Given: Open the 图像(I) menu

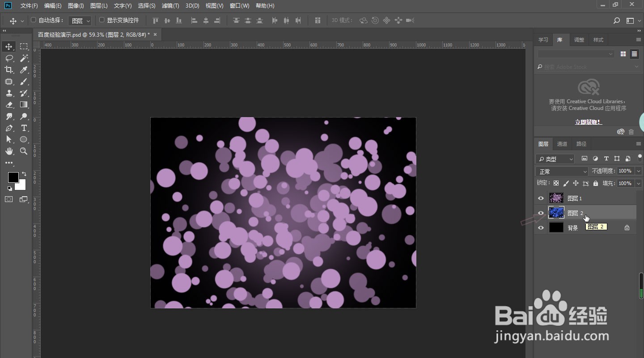Looking at the screenshot, I should click(x=76, y=6).
